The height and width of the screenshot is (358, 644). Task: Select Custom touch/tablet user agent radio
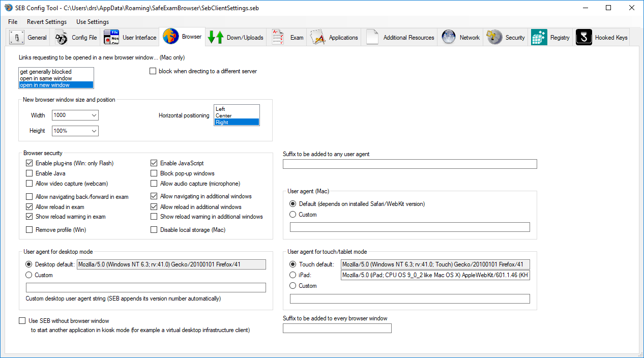[x=292, y=286]
